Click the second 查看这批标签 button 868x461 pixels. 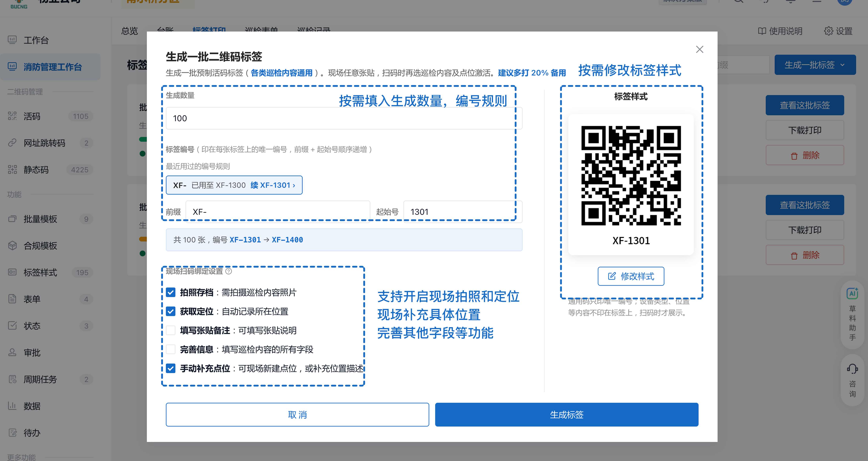pos(805,205)
